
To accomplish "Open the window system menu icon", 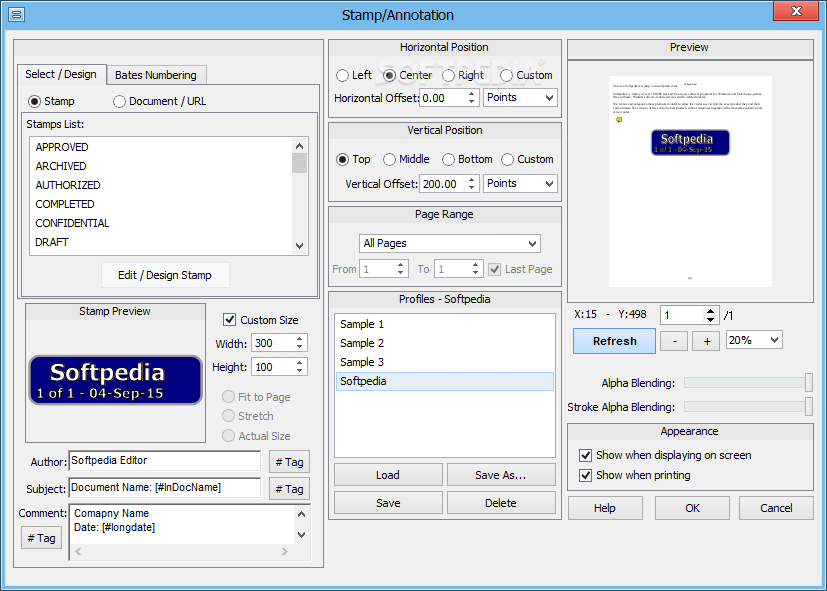I will (x=16, y=14).
